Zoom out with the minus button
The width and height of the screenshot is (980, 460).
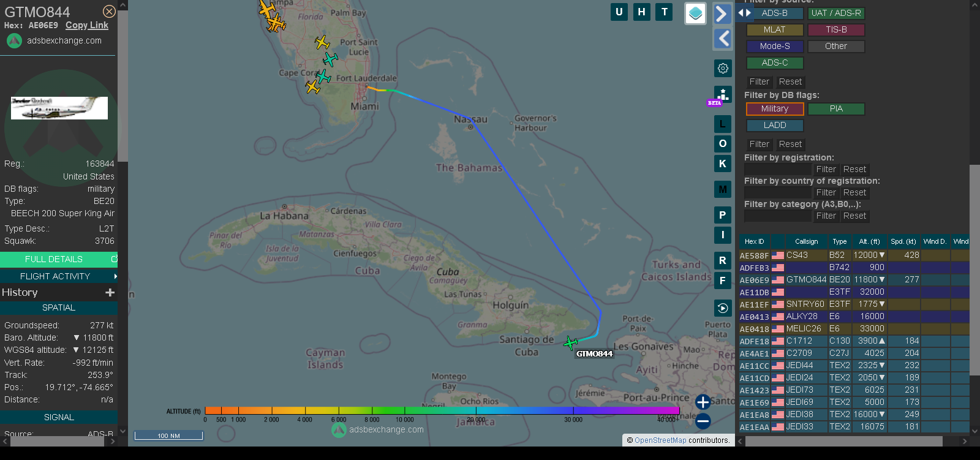click(x=703, y=421)
